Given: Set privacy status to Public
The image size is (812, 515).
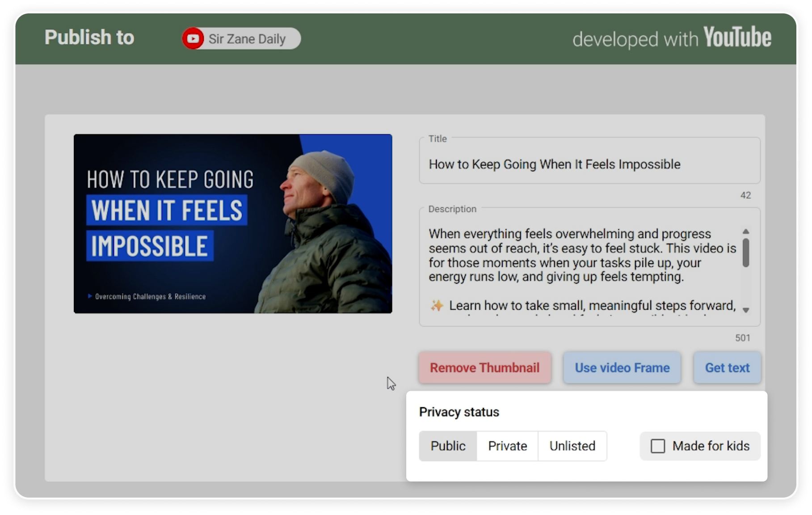Looking at the screenshot, I should (448, 446).
